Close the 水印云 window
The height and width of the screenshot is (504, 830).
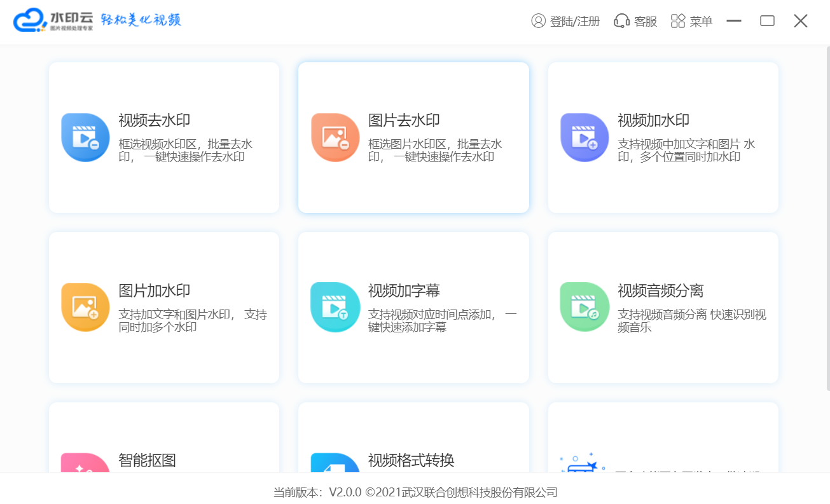pyautogui.click(x=801, y=21)
